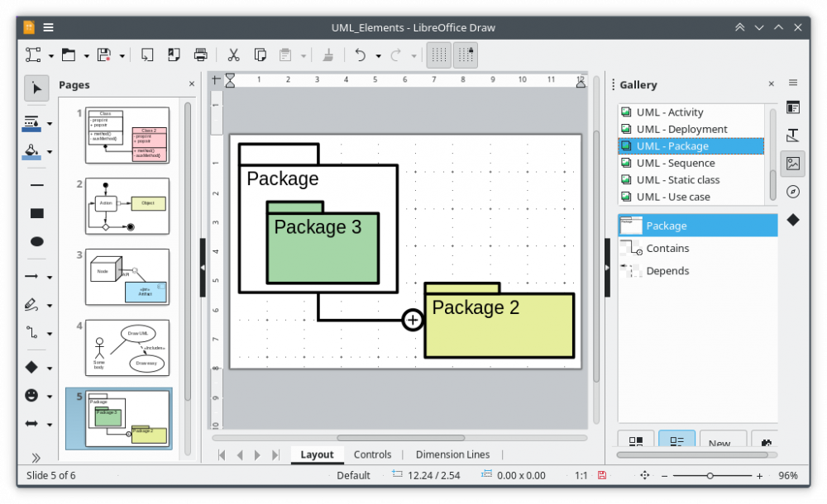Image resolution: width=827 pixels, height=504 pixels.
Task: Click the Open file folder icon
Action: tap(69, 55)
